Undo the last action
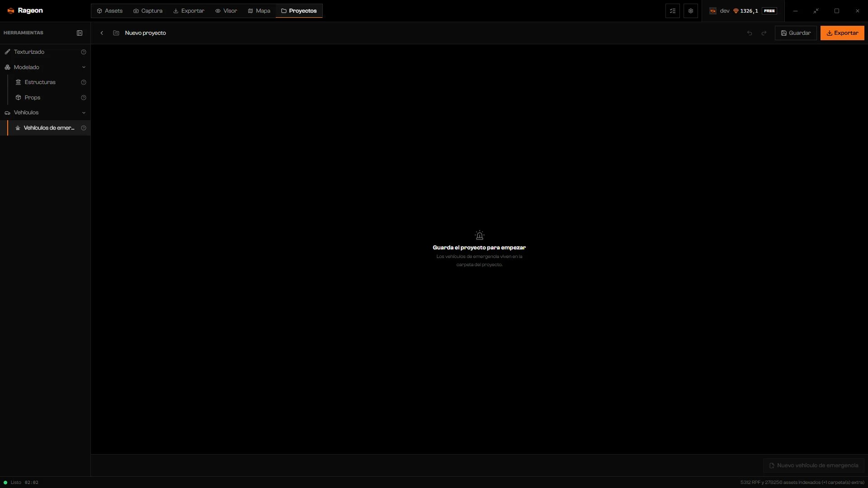This screenshot has width=868, height=488. point(750,33)
